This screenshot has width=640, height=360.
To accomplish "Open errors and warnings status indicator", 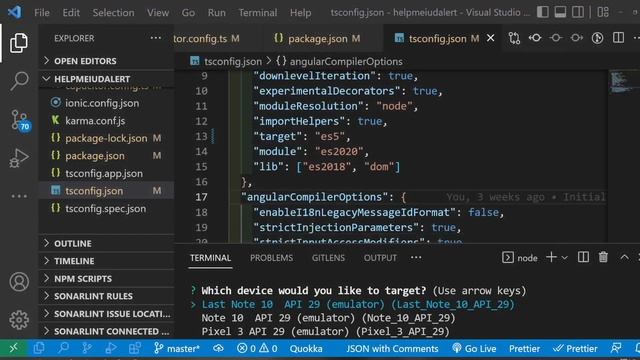I will (x=257, y=349).
